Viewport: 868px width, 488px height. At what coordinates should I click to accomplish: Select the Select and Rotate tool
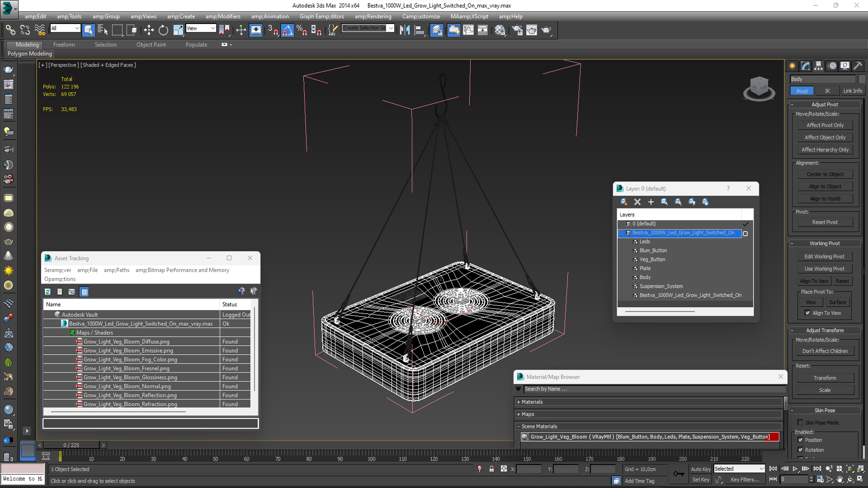(x=163, y=30)
